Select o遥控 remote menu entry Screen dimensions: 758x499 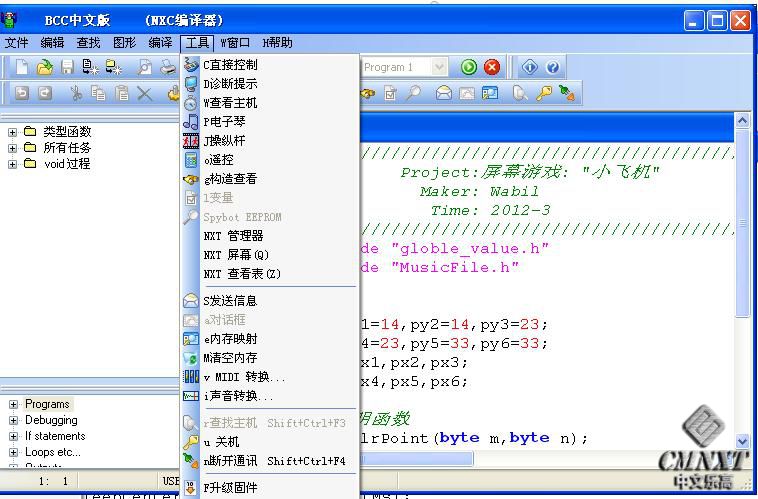coord(270,160)
